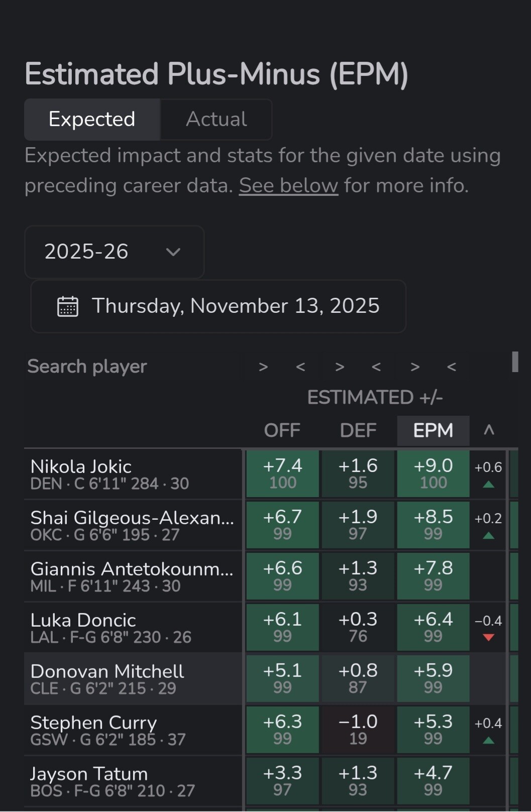Sort the table by the DEF column header
This screenshot has height=812, width=531.
(358, 430)
